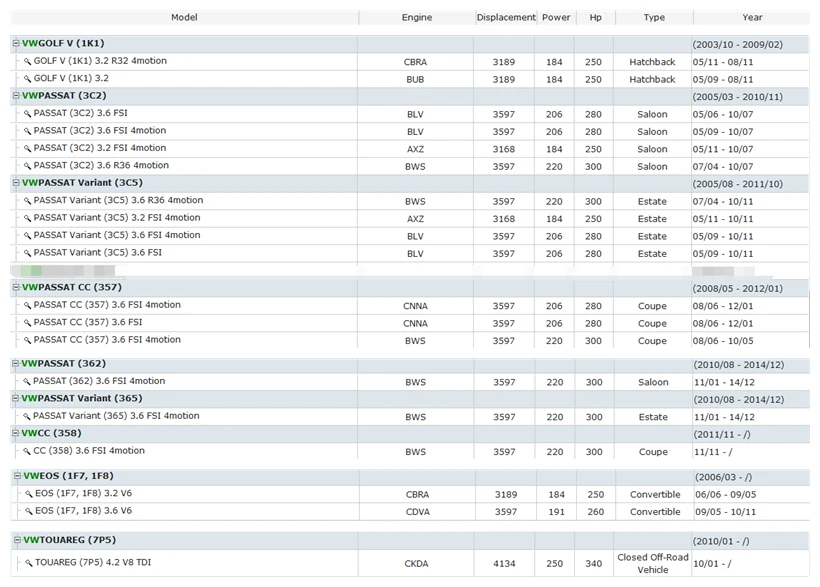This screenshot has height=587, width=820.
Task: Click magnifier icon for PASSAT CC 3.6 FSI 4motion BWS
Action: (27, 341)
